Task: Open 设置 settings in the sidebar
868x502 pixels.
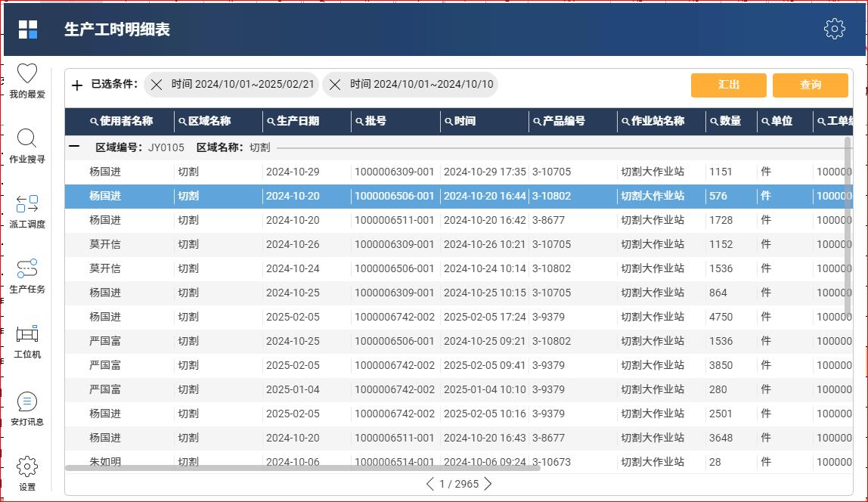Action: (27, 466)
